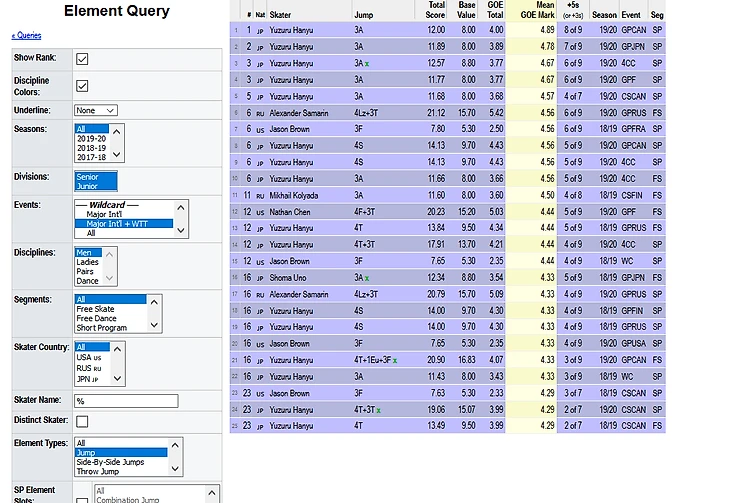Open the Underline dropdown

tap(95, 110)
